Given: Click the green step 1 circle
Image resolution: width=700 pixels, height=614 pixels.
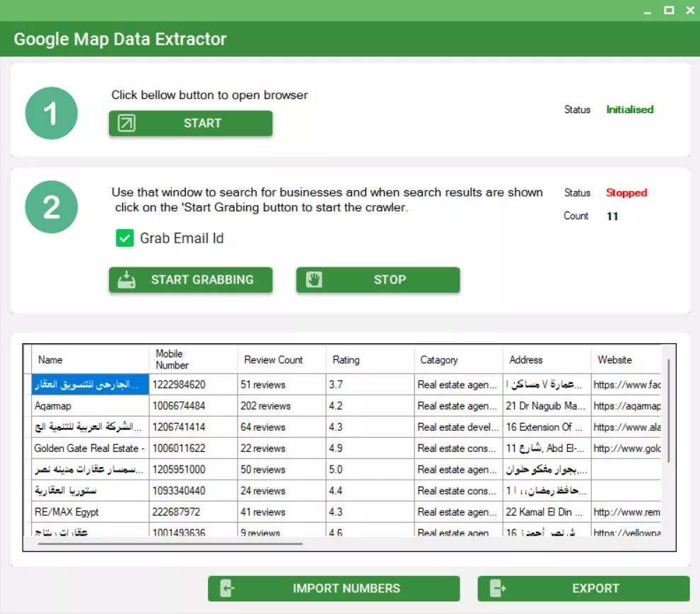Looking at the screenshot, I should coord(51,112).
